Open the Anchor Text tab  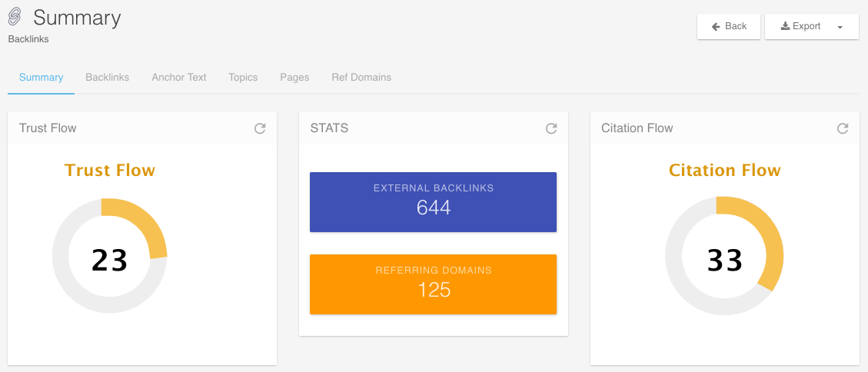point(179,78)
